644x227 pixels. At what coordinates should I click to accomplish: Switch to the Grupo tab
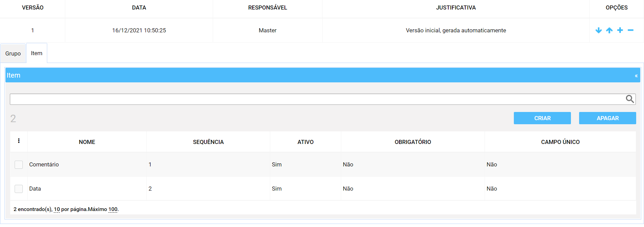pyautogui.click(x=13, y=53)
